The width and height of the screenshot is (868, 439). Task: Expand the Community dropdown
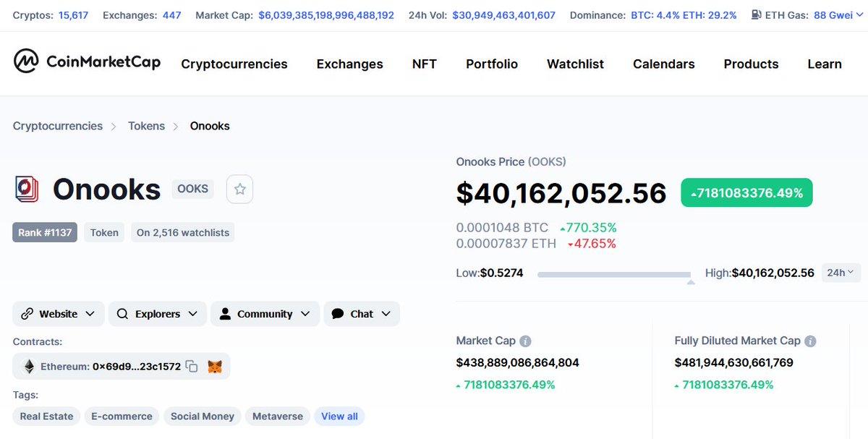pyautogui.click(x=265, y=314)
